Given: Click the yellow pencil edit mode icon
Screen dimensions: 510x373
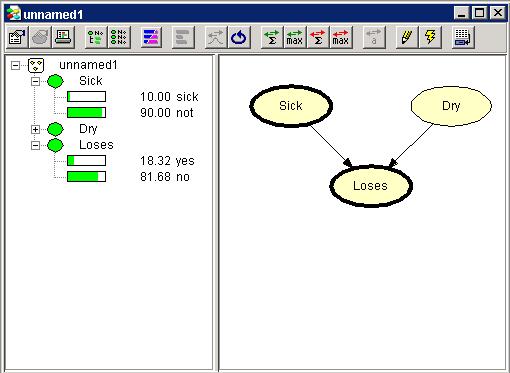Looking at the screenshot, I should point(407,37).
